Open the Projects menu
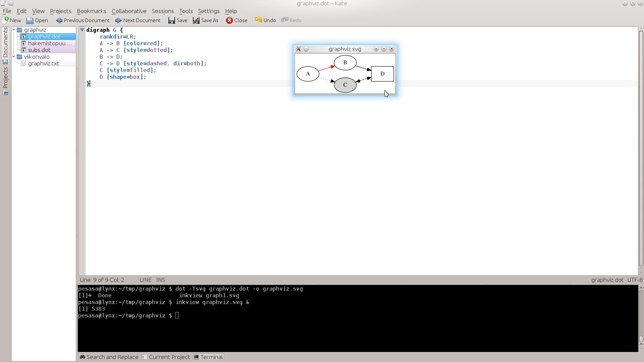644x362 pixels. tap(61, 11)
